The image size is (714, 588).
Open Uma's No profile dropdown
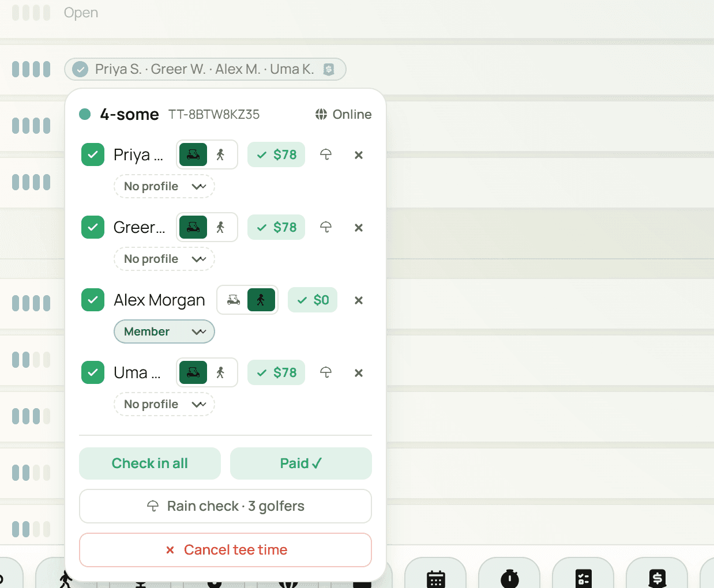point(164,404)
